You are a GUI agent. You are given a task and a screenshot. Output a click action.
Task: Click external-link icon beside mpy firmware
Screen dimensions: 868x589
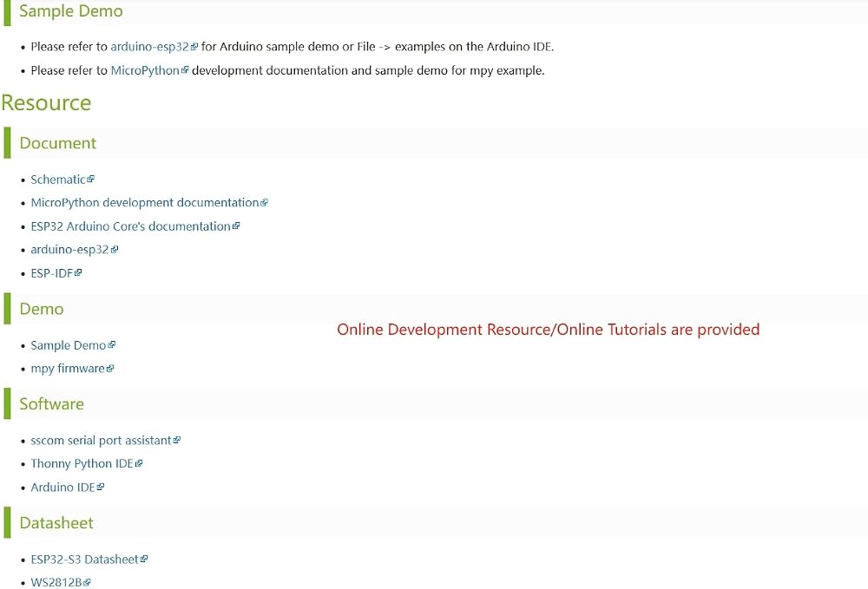(x=109, y=369)
